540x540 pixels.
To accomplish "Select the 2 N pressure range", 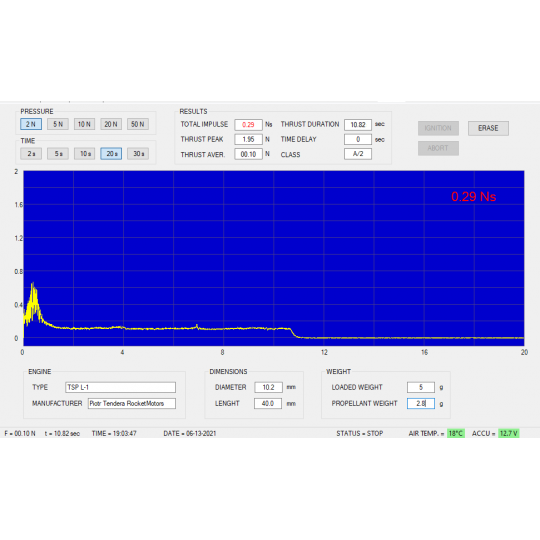I will click(x=31, y=124).
